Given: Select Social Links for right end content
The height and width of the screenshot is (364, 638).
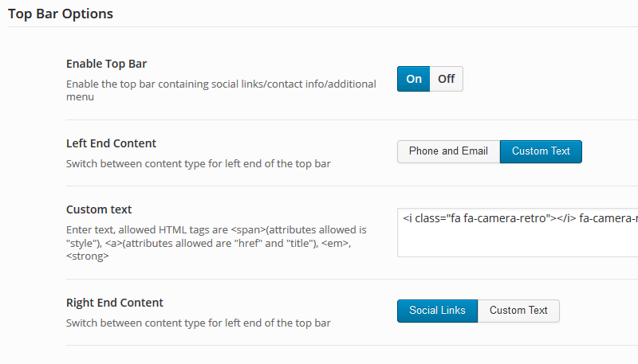Looking at the screenshot, I should coord(437,311).
